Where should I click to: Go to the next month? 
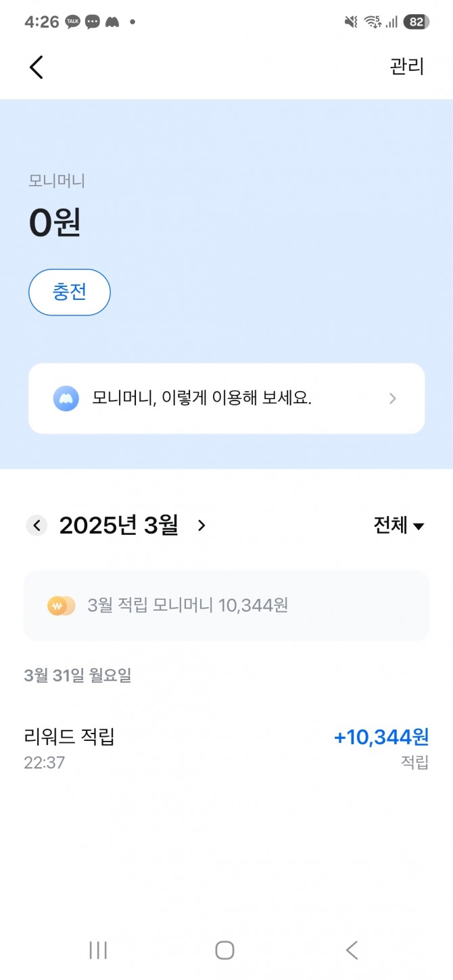click(201, 525)
